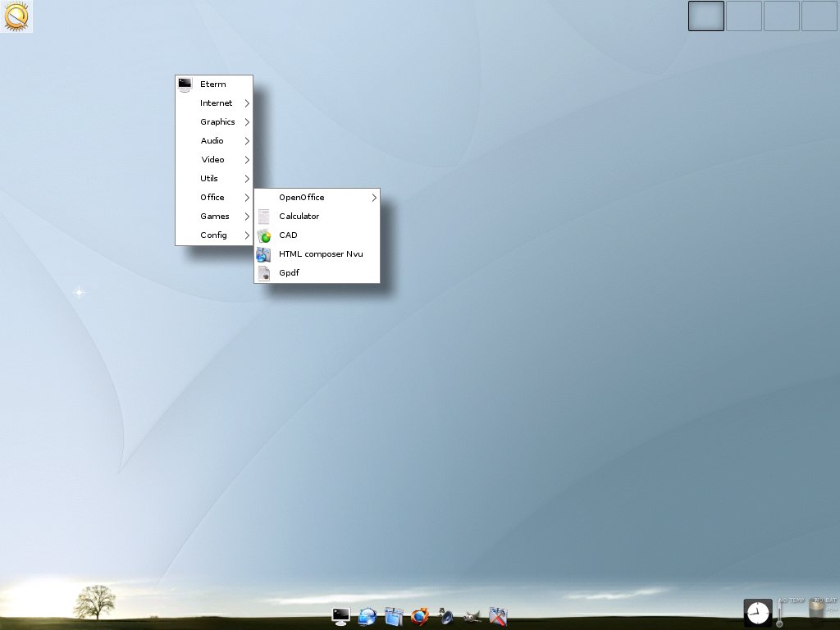Switch to the third virtual desktop

pos(782,16)
